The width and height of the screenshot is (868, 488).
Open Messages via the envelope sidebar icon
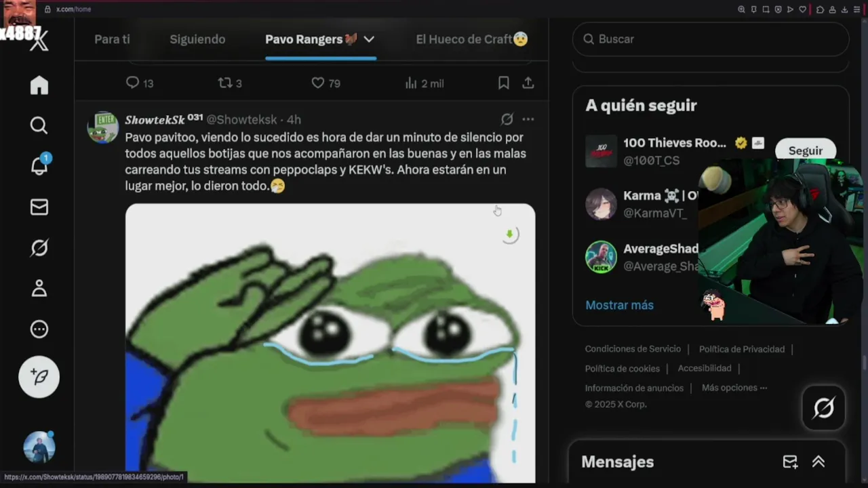39,207
